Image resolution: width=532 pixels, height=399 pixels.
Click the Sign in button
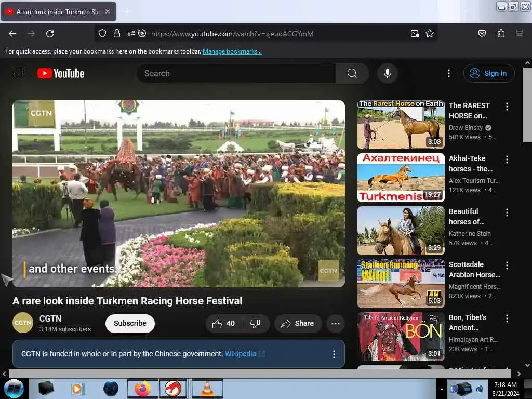pyautogui.click(x=489, y=73)
